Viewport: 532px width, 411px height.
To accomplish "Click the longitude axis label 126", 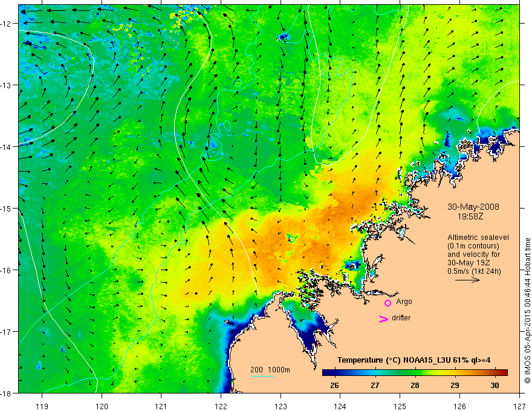I will (459, 406).
